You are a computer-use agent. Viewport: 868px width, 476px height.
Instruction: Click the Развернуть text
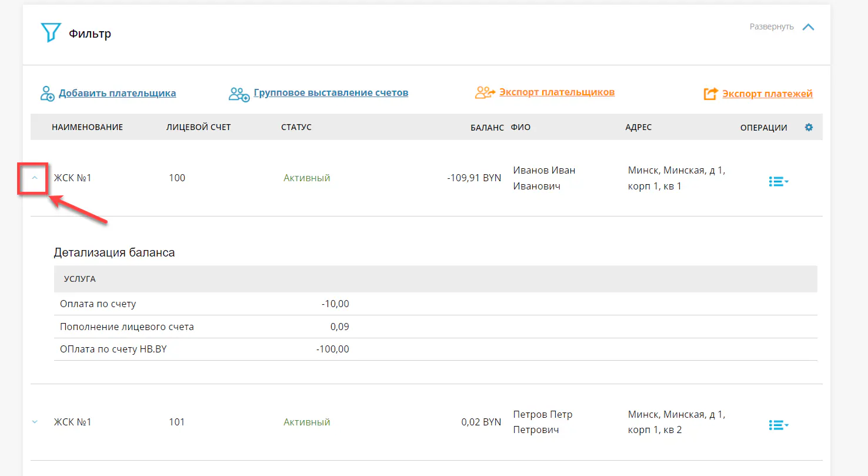point(771,27)
